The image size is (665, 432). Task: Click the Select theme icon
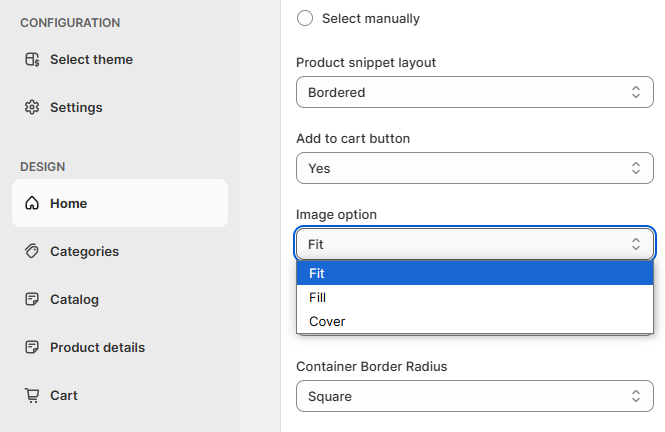[32, 59]
